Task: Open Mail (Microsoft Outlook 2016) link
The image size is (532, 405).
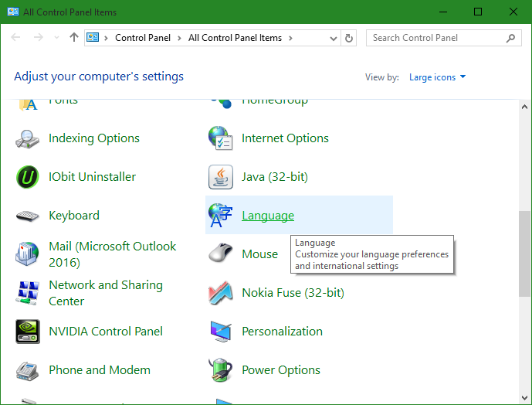Action: [112, 254]
